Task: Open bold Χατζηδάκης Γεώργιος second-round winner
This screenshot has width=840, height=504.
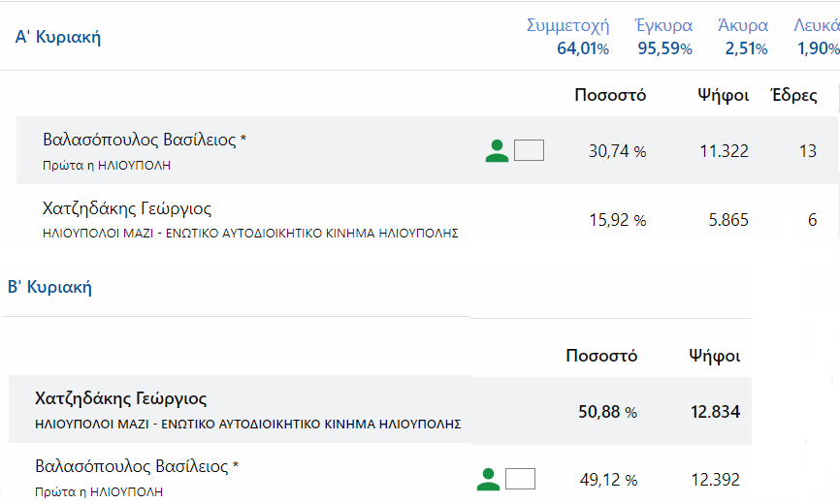Action: point(120,398)
